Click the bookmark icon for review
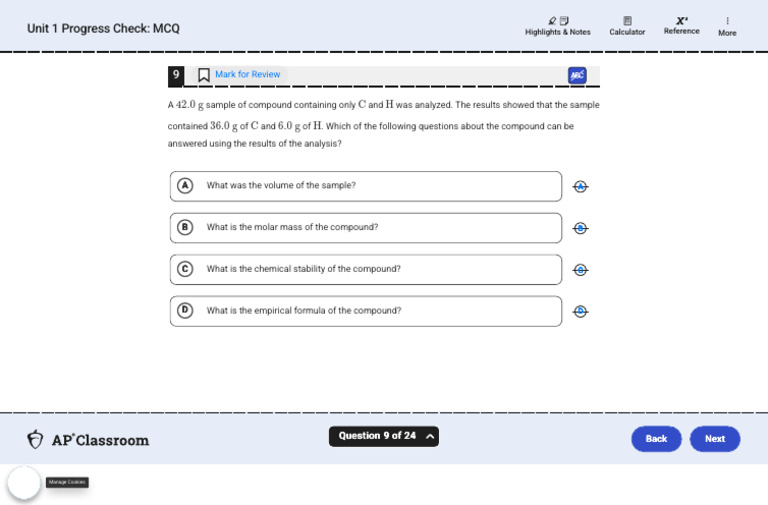768x505 pixels. [204, 75]
